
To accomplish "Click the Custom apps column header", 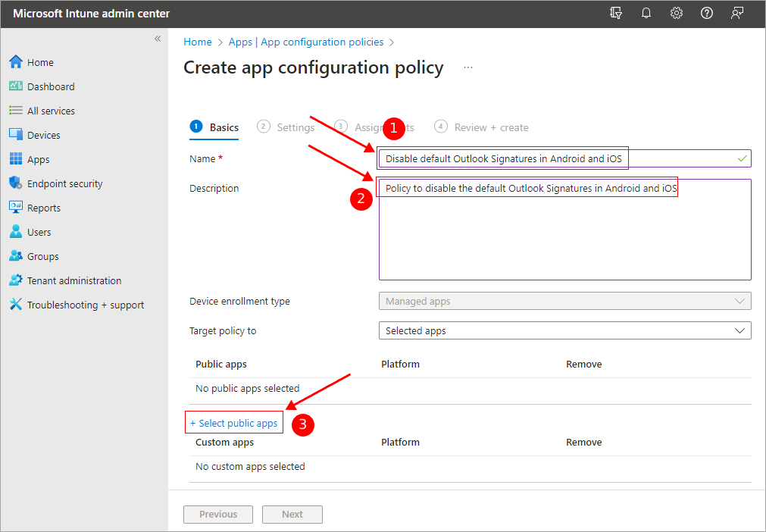I will [x=224, y=442].
